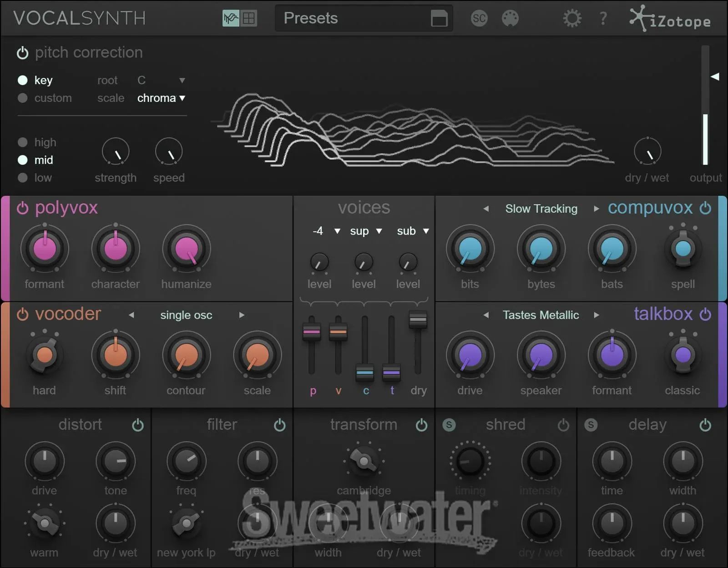The image size is (728, 568).
Task: Open the settings gear icon
Action: coord(572,18)
